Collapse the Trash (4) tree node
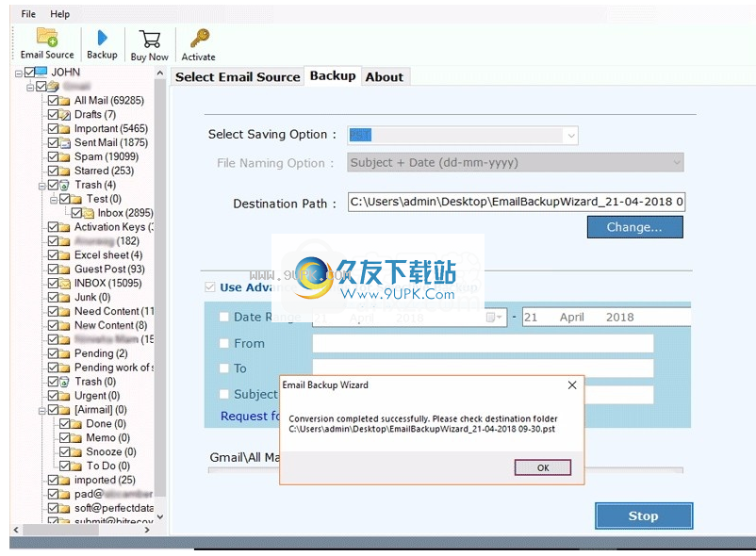This screenshot has height=556, width=756. point(41,186)
